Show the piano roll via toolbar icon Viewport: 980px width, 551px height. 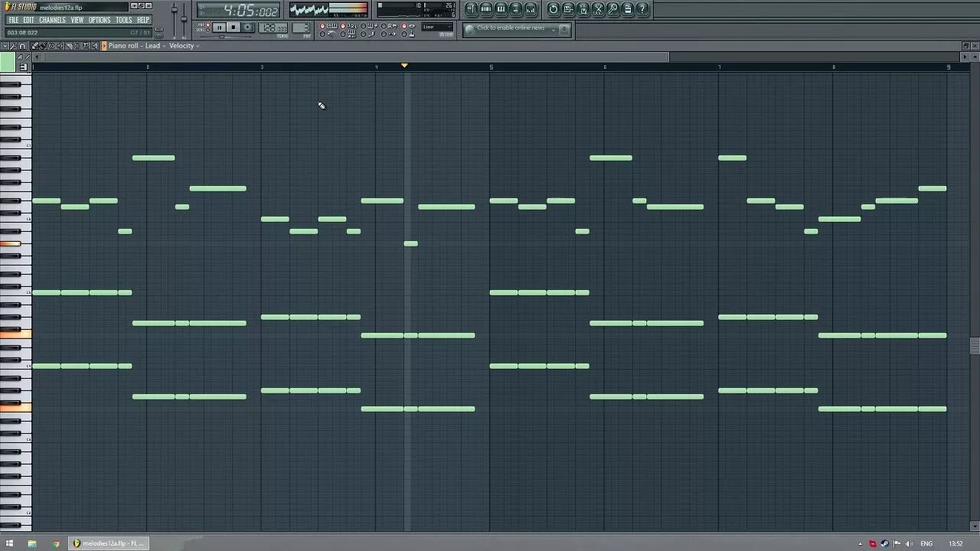[x=501, y=9]
